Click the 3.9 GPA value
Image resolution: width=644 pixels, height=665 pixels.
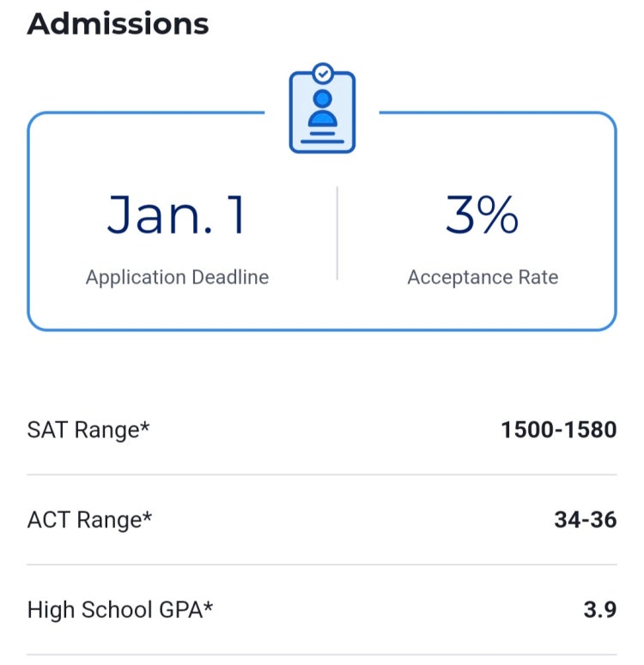point(600,609)
